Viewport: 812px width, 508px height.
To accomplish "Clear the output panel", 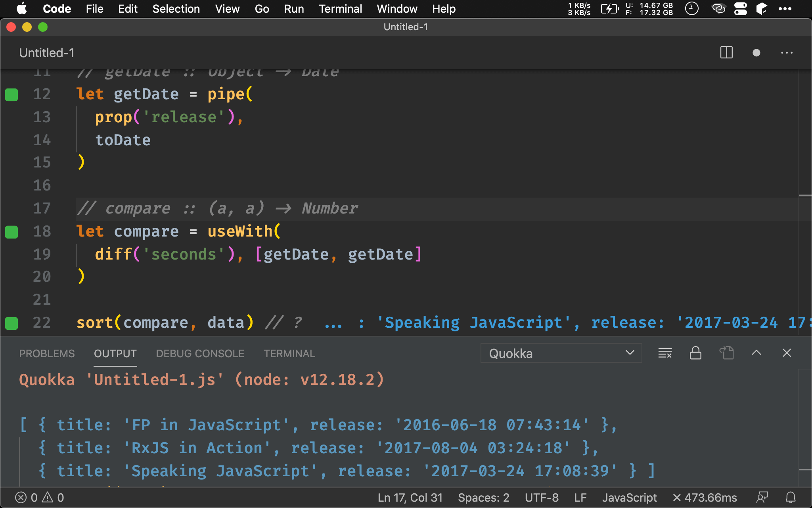I will (x=665, y=353).
